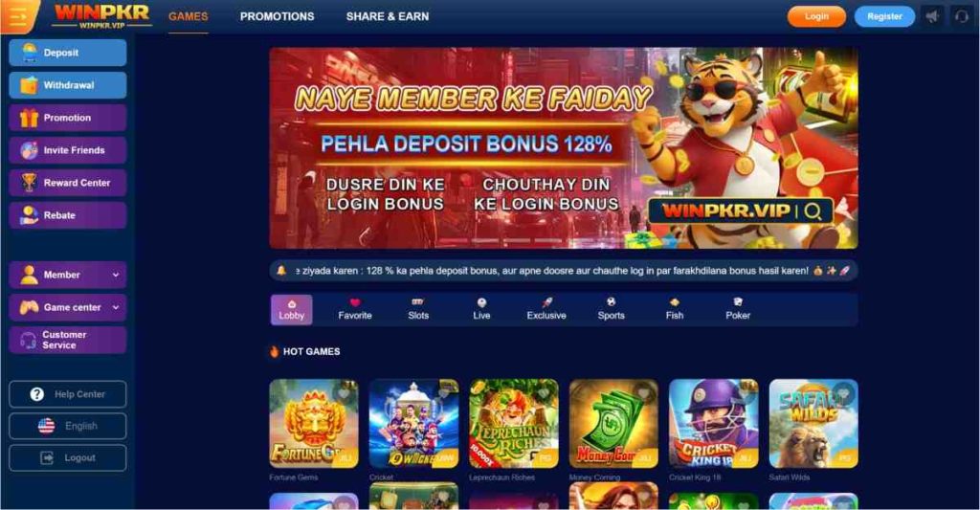Toggle favorite heart on Safari Wilds
This screenshot has height=510, width=980.
(843, 393)
